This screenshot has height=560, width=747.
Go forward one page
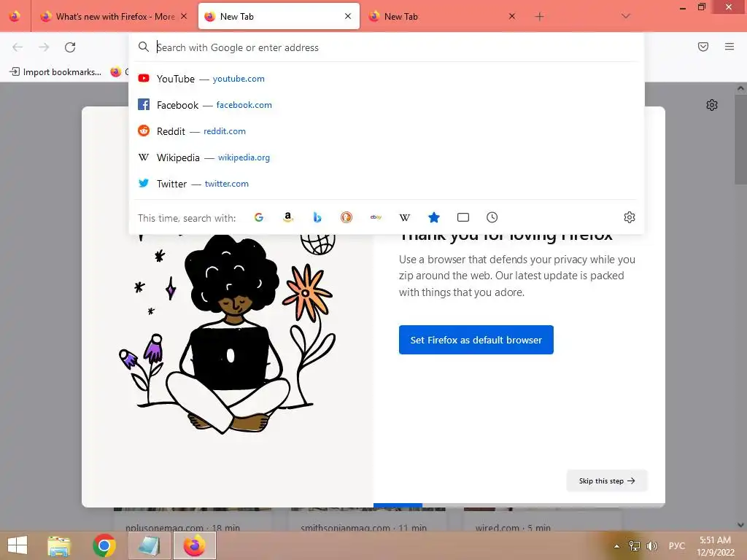44,47
